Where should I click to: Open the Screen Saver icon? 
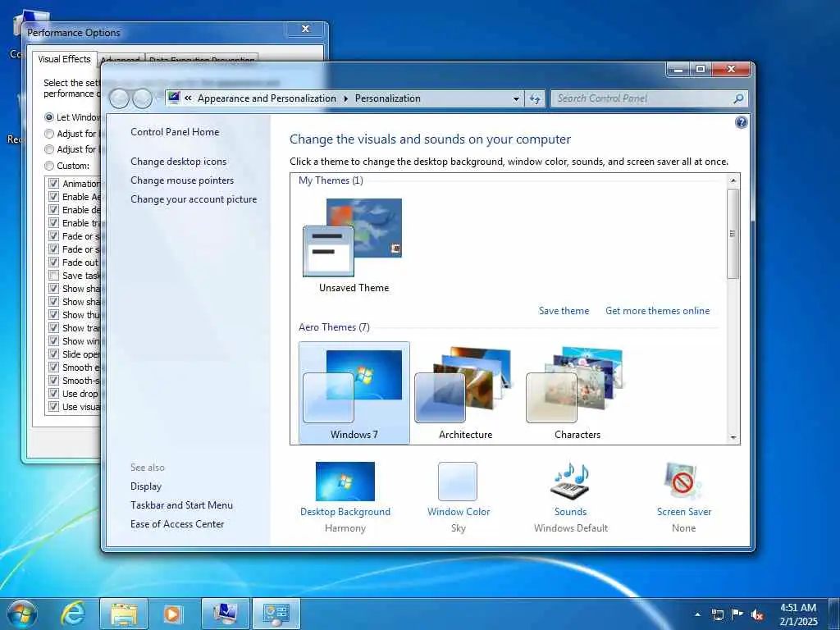tap(683, 481)
